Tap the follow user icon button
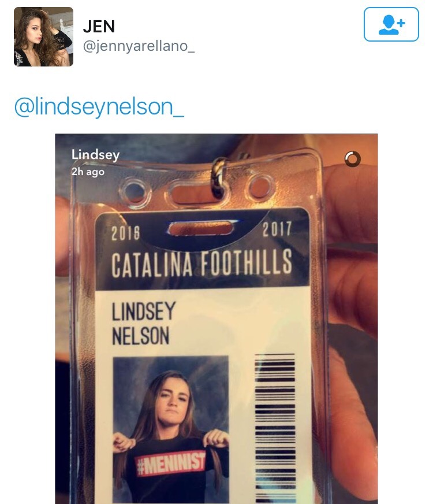Image resolution: width=433 pixels, height=504 pixels. tap(391, 24)
